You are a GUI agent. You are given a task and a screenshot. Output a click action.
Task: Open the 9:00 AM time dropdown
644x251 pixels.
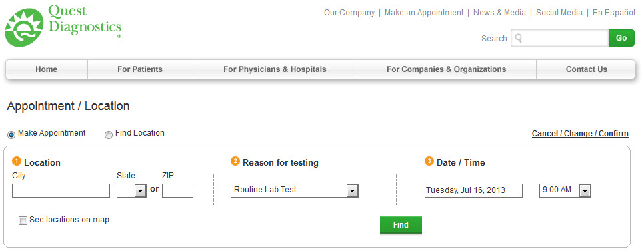565,190
